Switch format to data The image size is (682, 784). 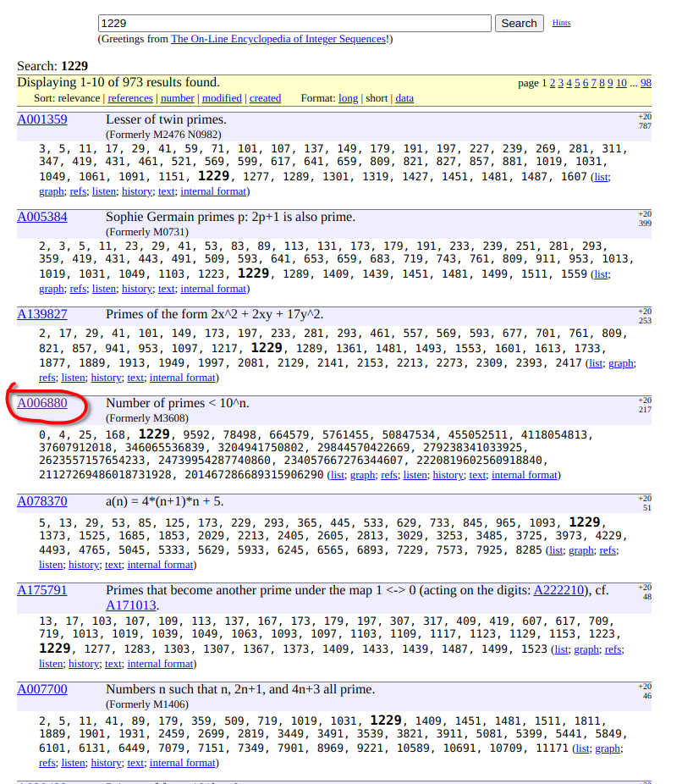tap(404, 98)
